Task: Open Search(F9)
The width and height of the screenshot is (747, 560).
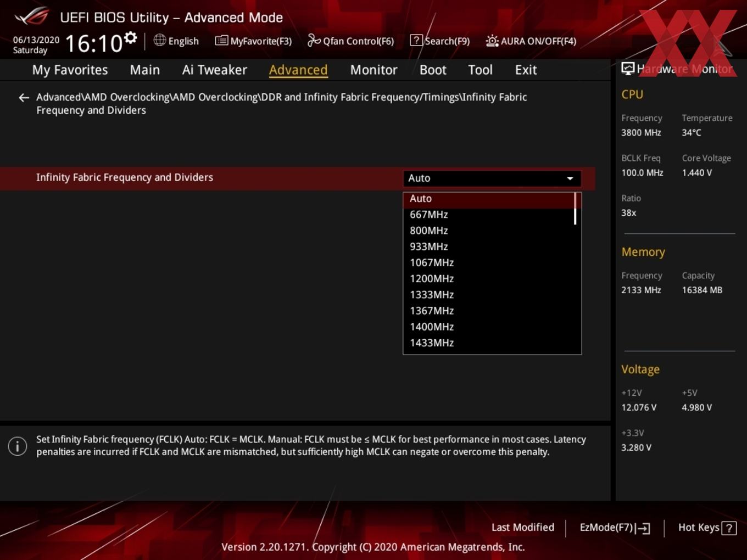Action: (447, 41)
